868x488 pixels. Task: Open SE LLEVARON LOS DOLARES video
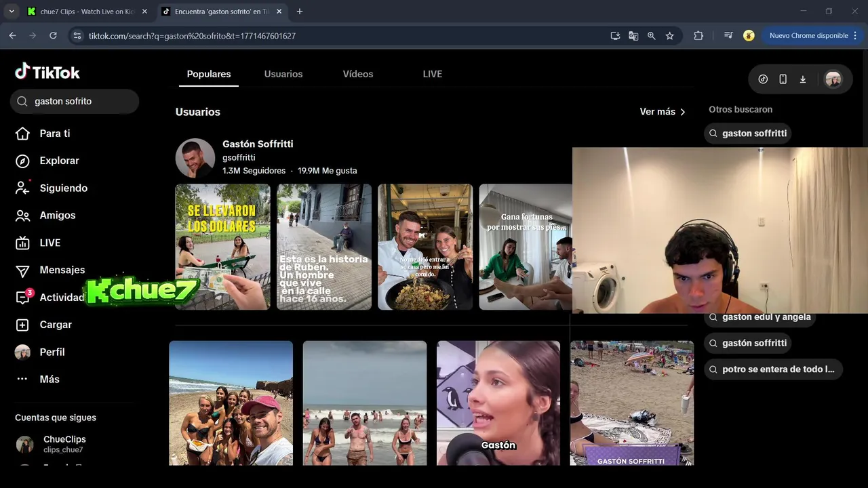(222, 247)
